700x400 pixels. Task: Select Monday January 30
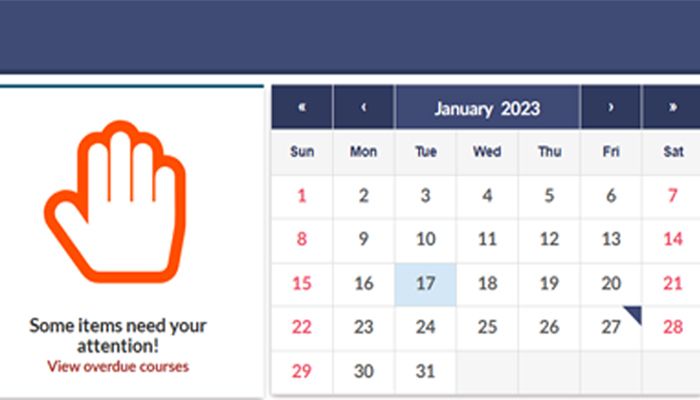(363, 371)
